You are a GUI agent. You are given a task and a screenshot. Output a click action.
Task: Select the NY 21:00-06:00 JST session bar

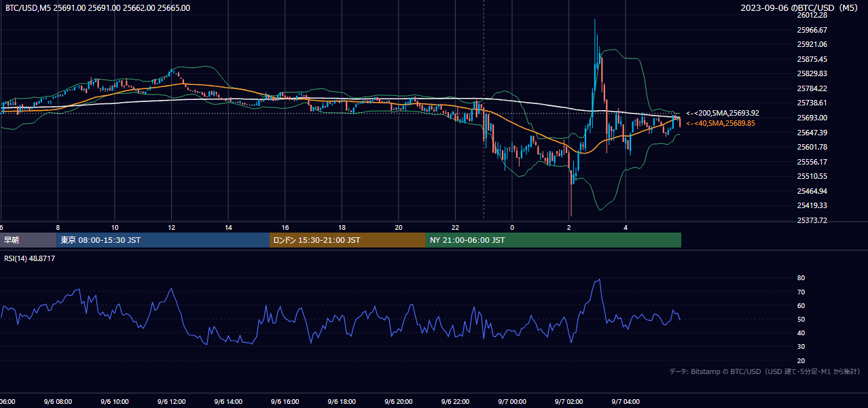pyautogui.click(x=554, y=240)
